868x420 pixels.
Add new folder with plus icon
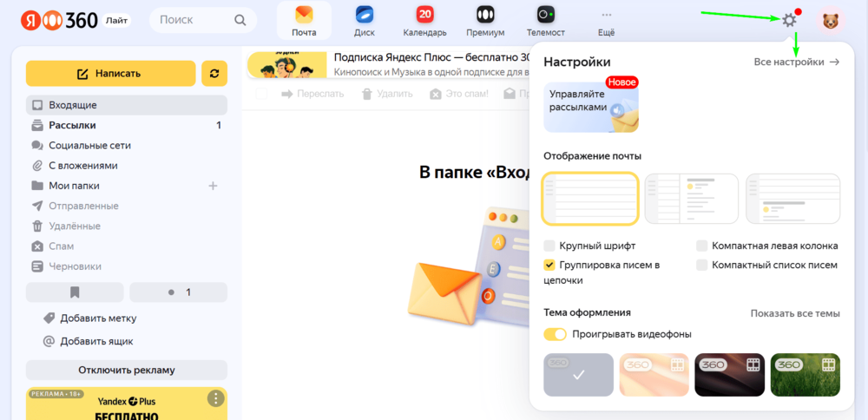[x=213, y=186]
